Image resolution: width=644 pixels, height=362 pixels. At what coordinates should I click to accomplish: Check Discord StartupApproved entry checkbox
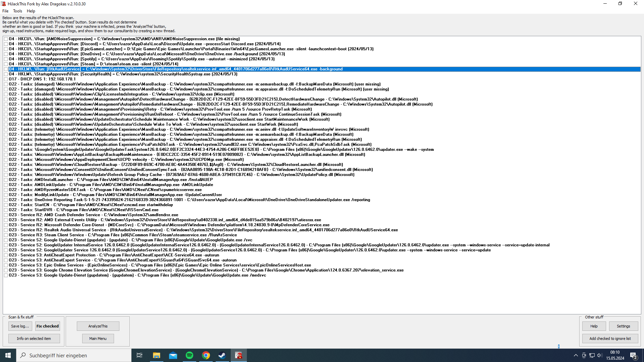(6, 44)
